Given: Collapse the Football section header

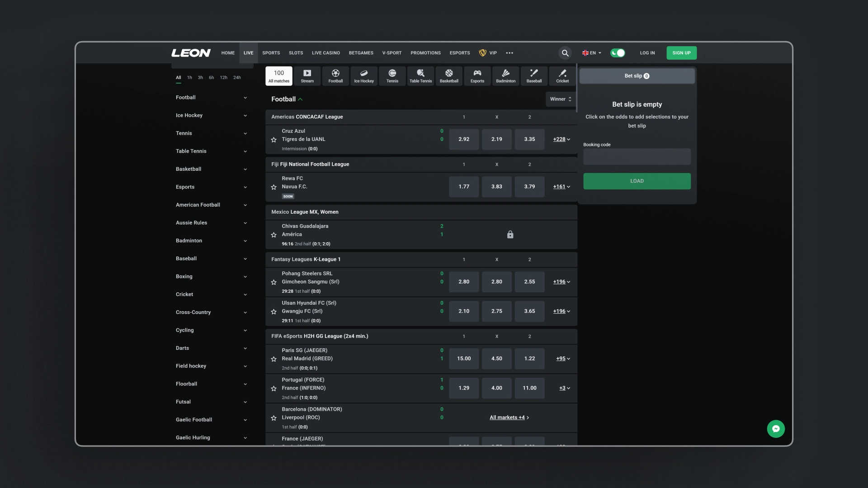Looking at the screenshot, I should (x=287, y=99).
